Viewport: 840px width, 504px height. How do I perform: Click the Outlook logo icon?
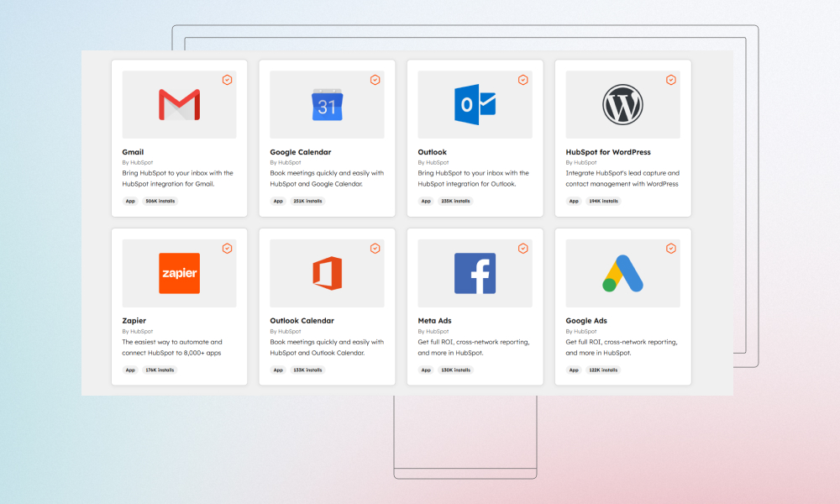coord(475,103)
